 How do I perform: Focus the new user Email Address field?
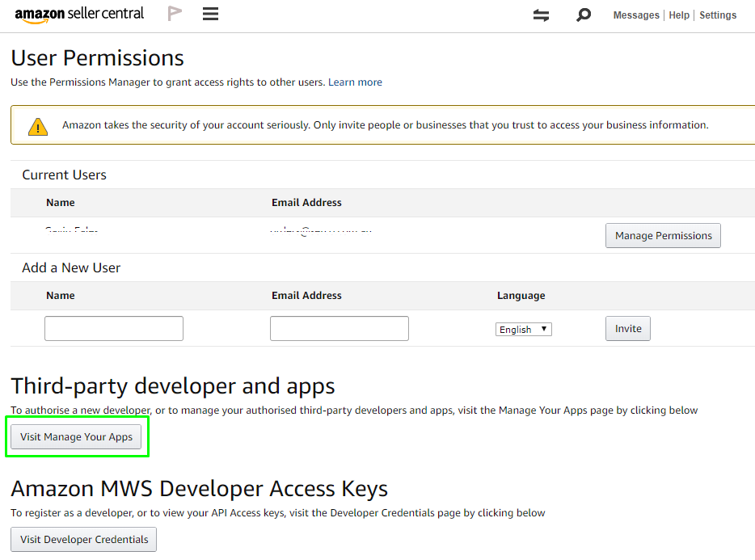tap(340, 328)
